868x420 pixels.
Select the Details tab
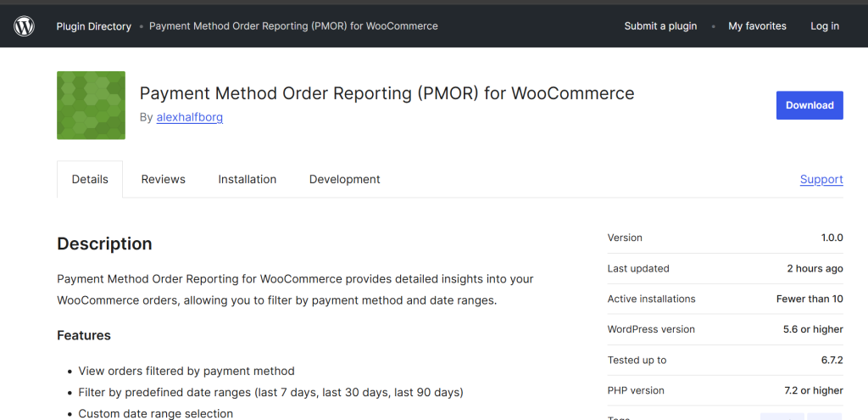coord(90,180)
